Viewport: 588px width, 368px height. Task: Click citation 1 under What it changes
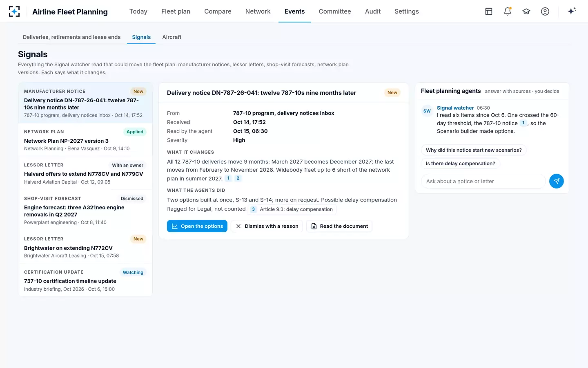pos(228,178)
